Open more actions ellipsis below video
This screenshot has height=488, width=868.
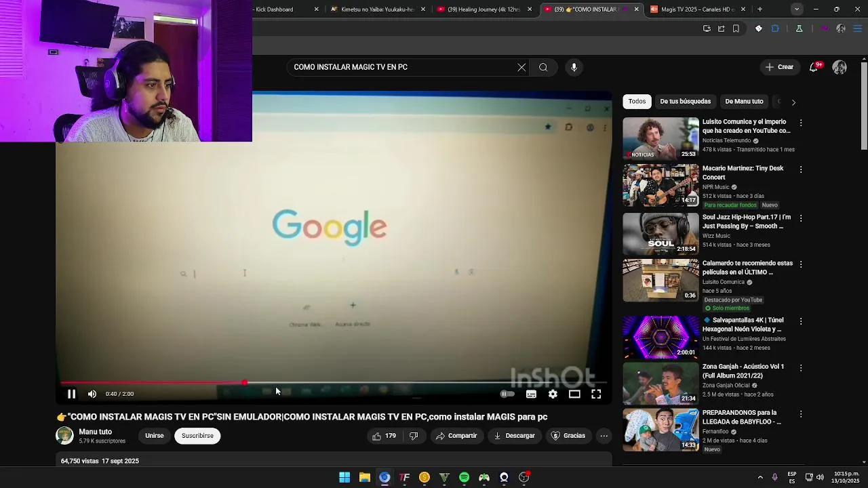[604, 436]
